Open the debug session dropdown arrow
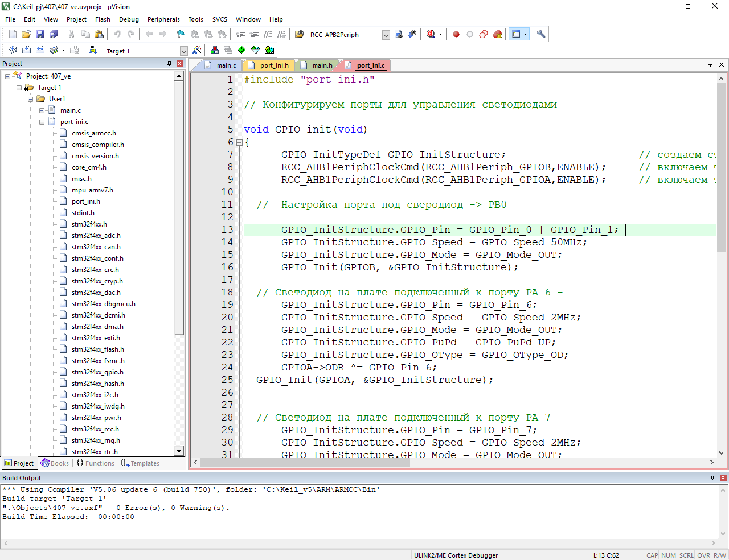729x560 pixels. (x=440, y=35)
